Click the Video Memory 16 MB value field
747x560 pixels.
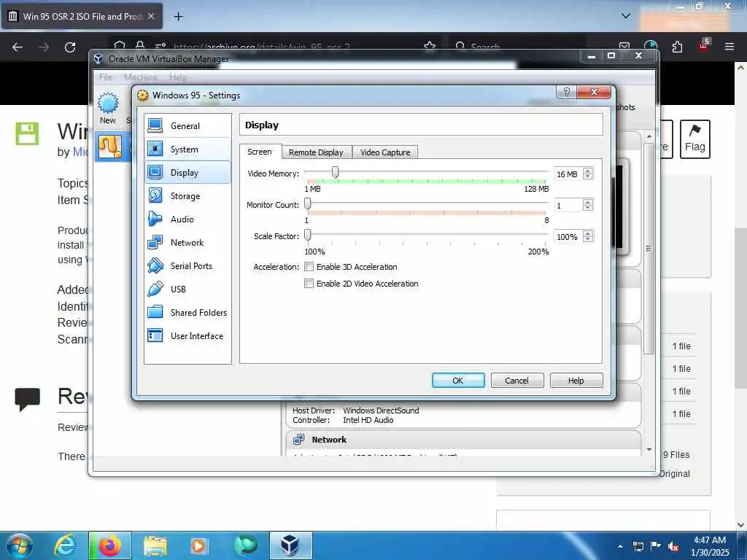[x=569, y=174]
